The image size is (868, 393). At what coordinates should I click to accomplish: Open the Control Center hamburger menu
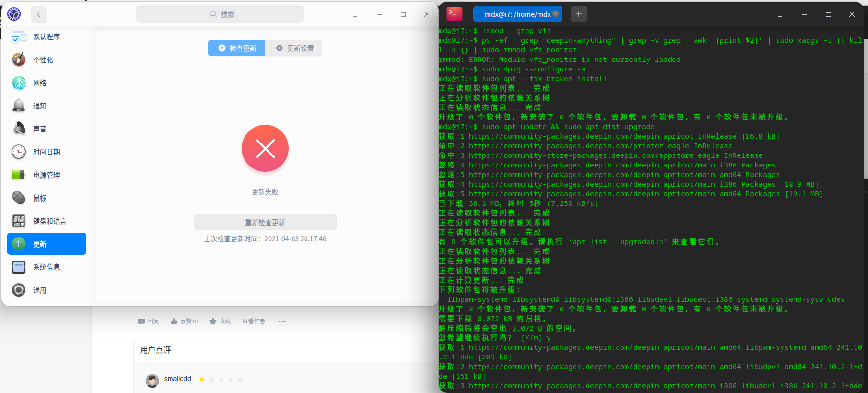click(x=355, y=14)
